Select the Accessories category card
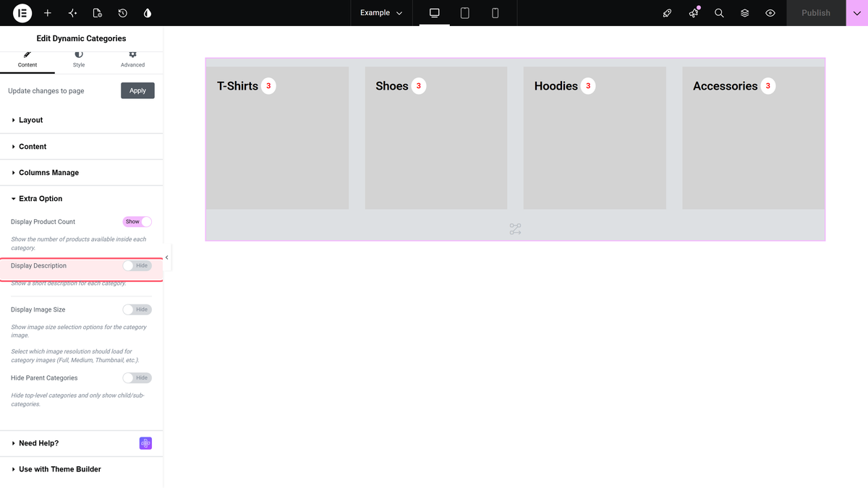 754,138
